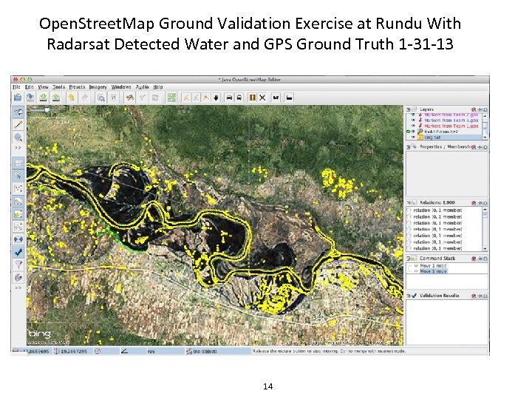The height and width of the screenshot is (399, 532).
Task: Select the highlighted Move 1 node command
Action: (x=433, y=271)
